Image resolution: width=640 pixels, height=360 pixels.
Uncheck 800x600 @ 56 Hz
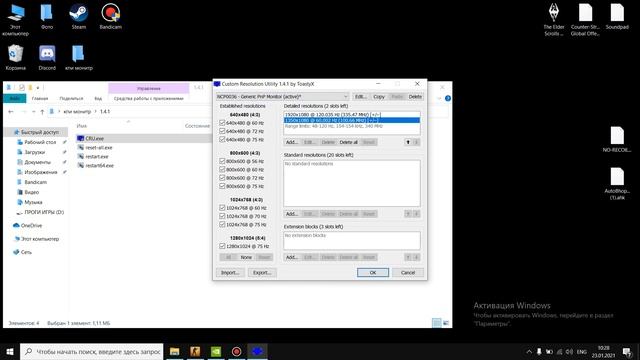222,161
